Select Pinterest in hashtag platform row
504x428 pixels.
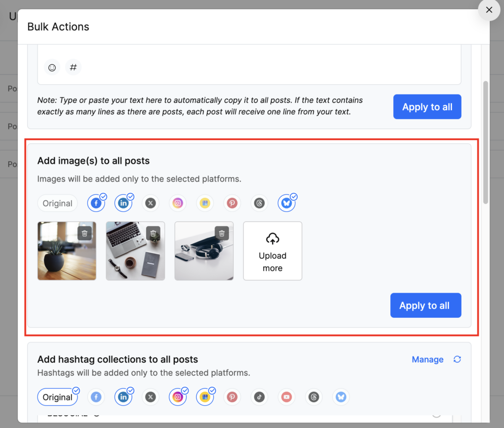232,397
